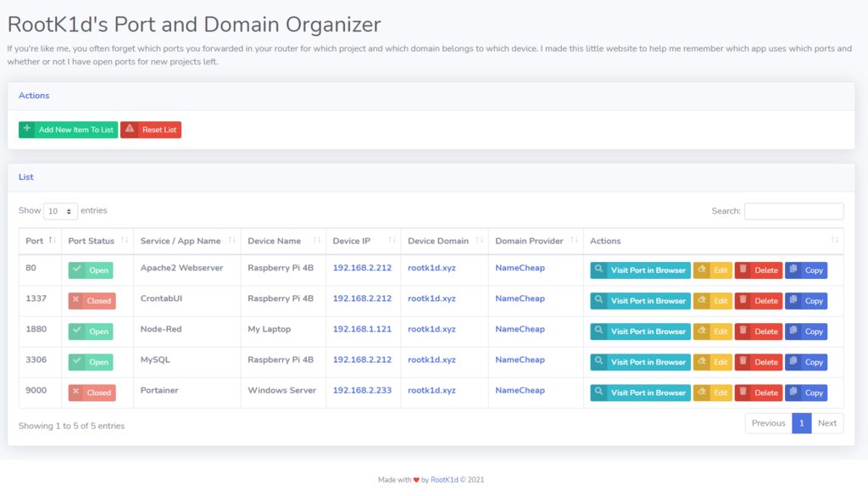Click the warning triangle icon on Reset List
Screen dimensions: 868x496
click(129, 129)
